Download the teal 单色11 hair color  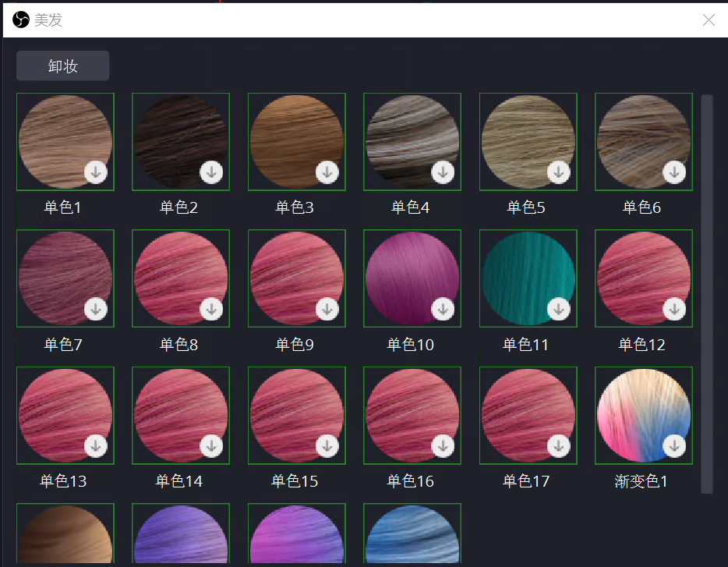(x=559, y=309)
